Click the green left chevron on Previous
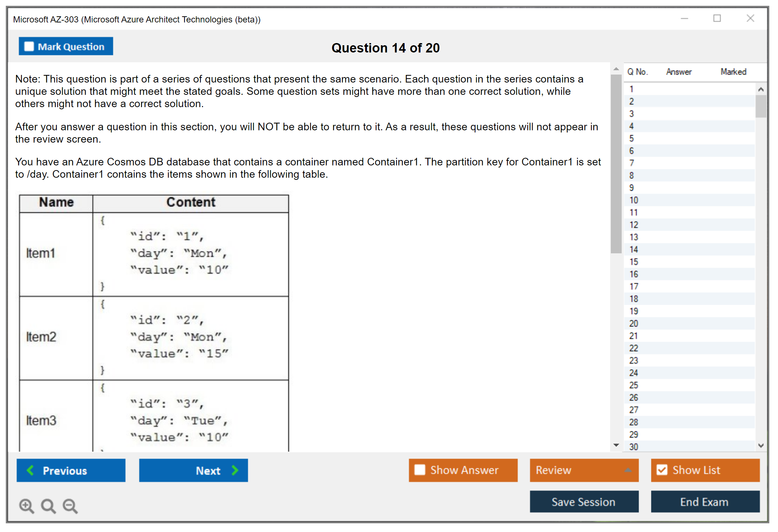This screenshot has height=532, width=778. click(31, 470)
